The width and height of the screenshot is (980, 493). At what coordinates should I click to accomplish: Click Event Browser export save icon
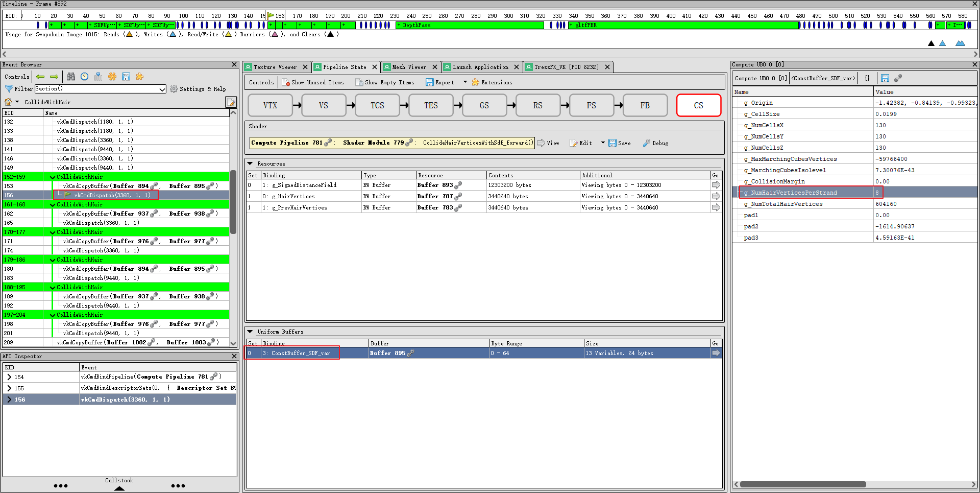click(126, 77)
